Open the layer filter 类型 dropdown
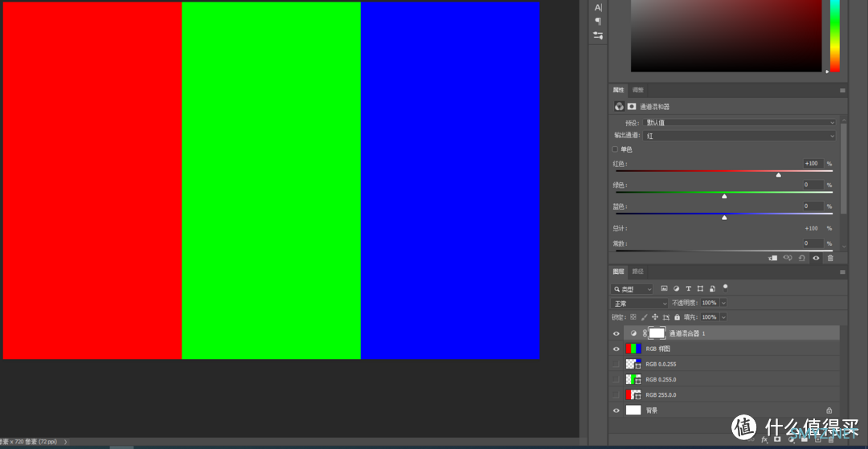Screen dimensions: 868x449 click(x=633, y=289)
